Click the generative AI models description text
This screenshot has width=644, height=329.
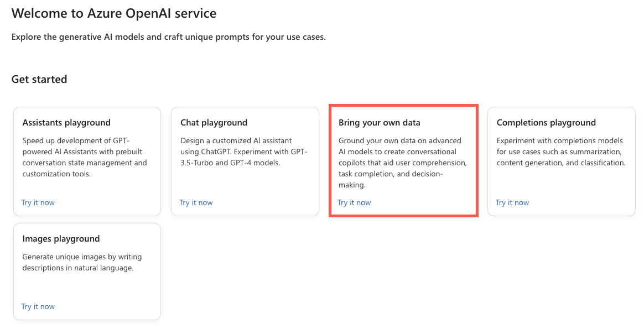(169, 36)
